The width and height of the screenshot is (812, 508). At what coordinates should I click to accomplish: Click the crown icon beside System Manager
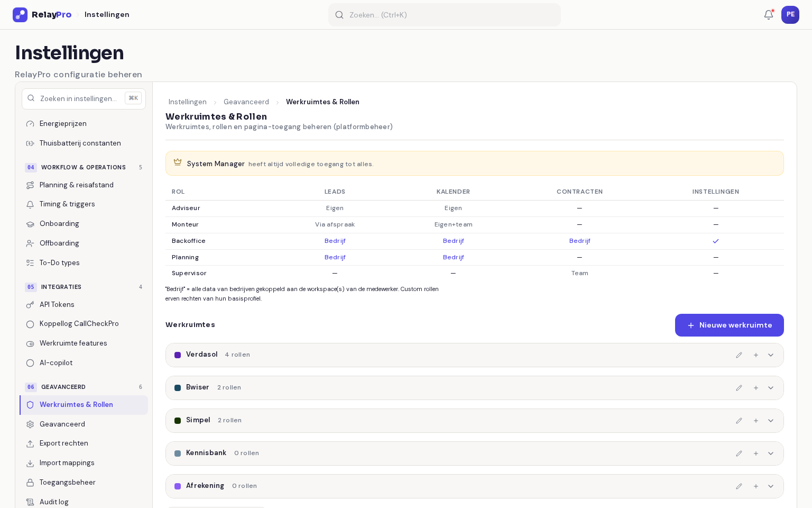[178, 162]
